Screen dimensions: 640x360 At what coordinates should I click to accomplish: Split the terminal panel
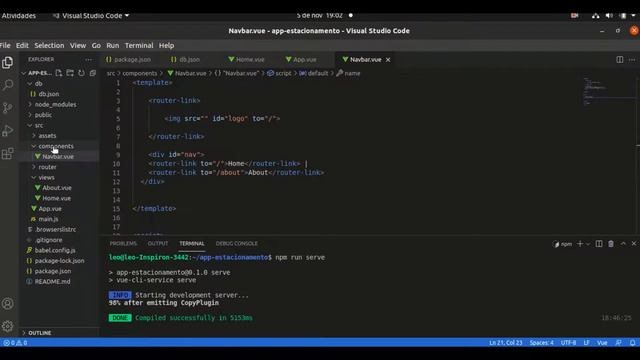pos(599,244)
